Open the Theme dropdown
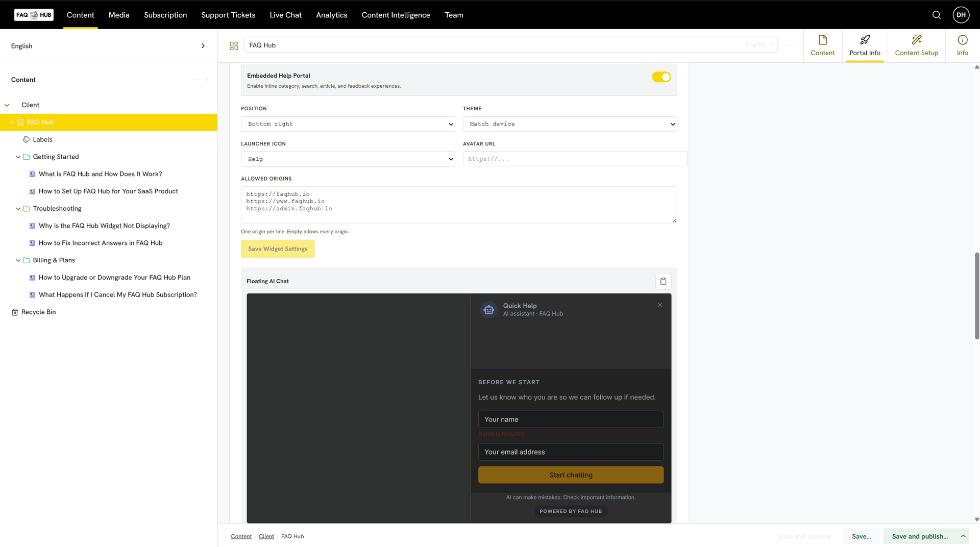Screen dimensions: 980x547 click(570, 124)
